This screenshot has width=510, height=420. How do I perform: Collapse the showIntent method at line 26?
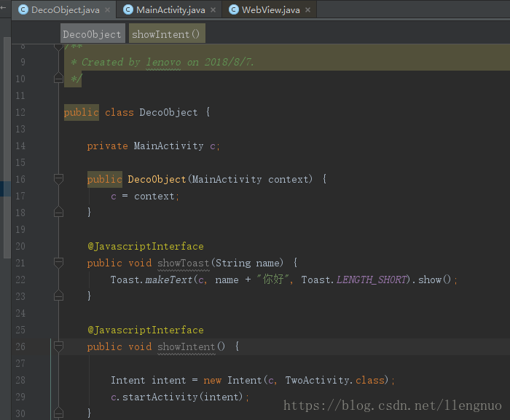click(58, 346)
